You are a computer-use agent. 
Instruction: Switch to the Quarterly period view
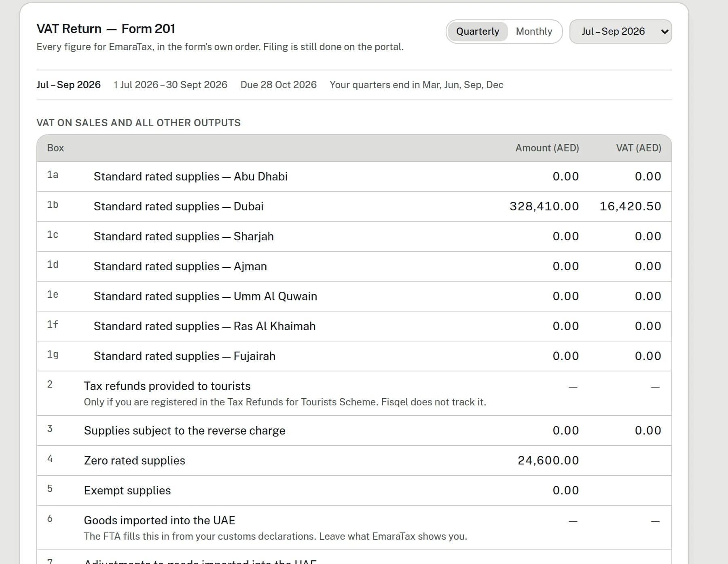[x=478, y=32]
